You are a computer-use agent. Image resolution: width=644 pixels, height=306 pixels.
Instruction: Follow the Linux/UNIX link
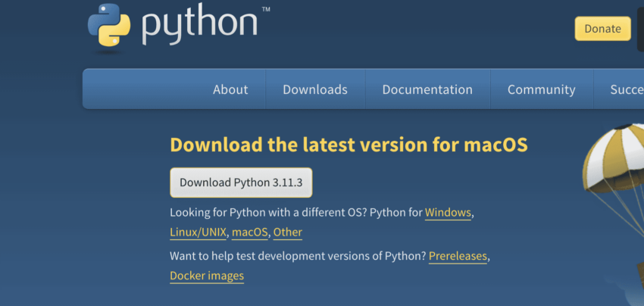[x=198, y=233]
